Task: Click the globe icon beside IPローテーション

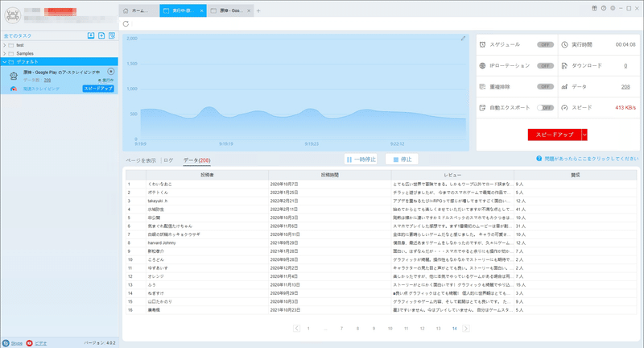Action: (482, 66)
